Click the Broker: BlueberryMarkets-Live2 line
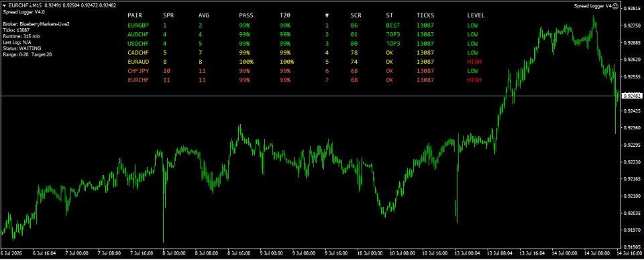Screen dimensions: 644x260 [x=36, y=24]
